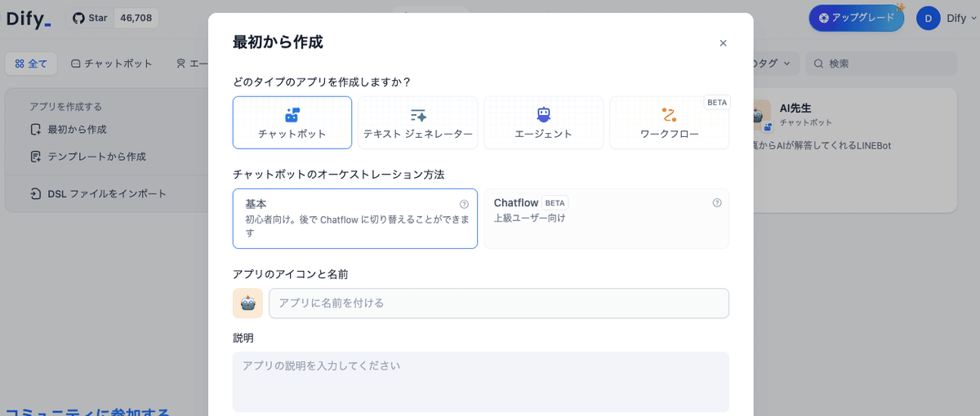The image size is (980, 416).
Task: Choose the 基本 orchestration method
Action: click(355, 219)
